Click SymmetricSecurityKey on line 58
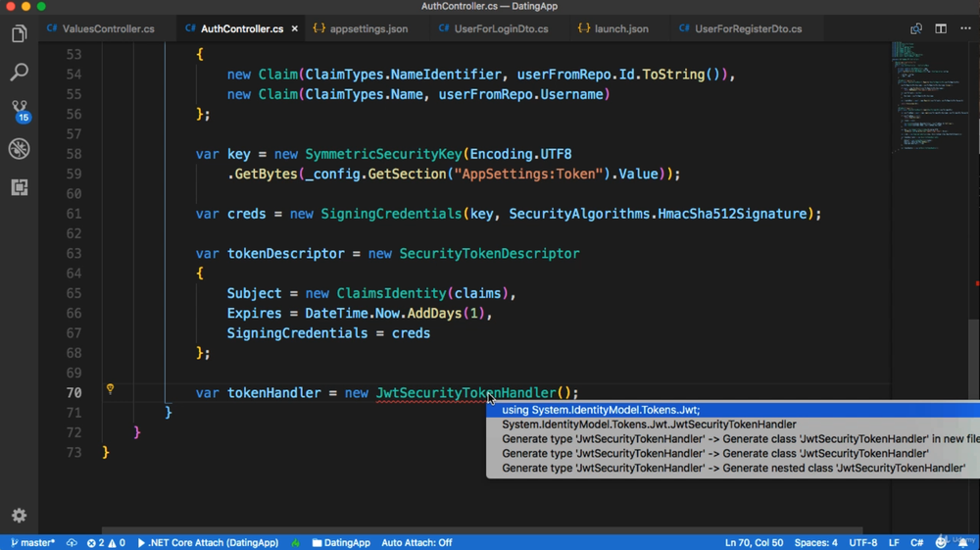 [383, 154]
